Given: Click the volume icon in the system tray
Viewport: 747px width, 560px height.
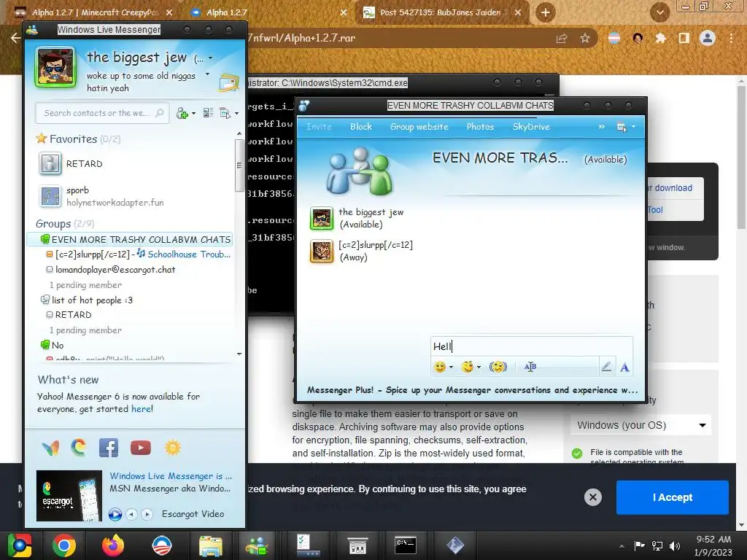Looking at the screenshot, I should pos(675,546).
